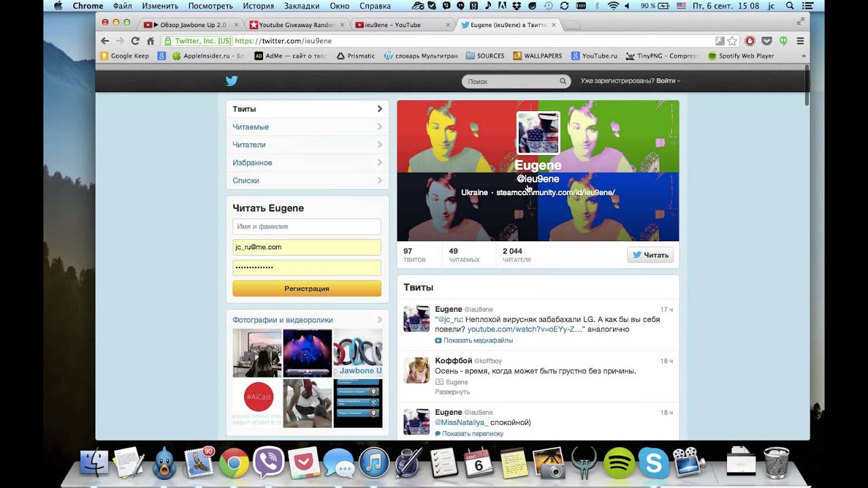
Task: Bookmark this page with the star icon
Action: [x=732, y=41]
